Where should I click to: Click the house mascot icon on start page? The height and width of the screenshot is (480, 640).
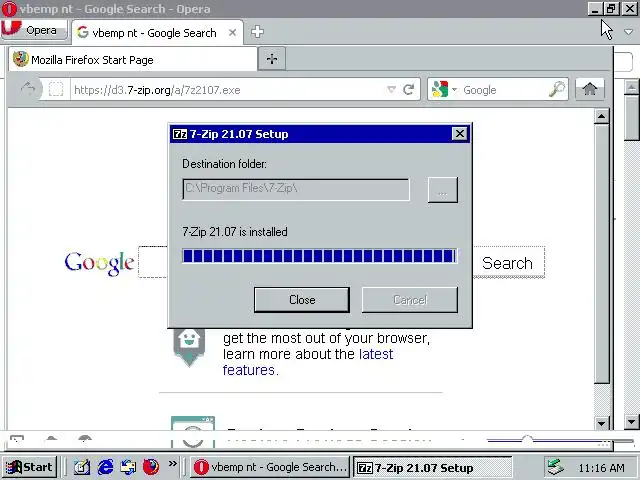(189, 347)
